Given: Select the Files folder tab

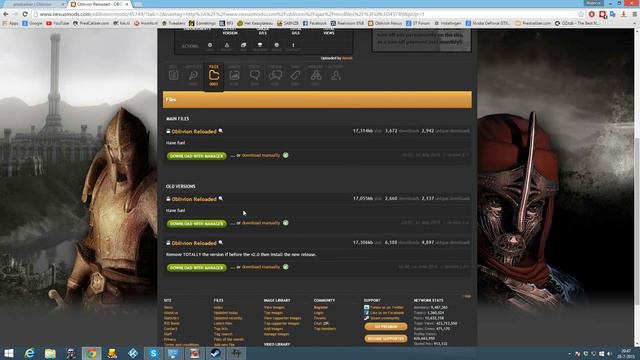Looking at the screenshot, I should [214, 75].
